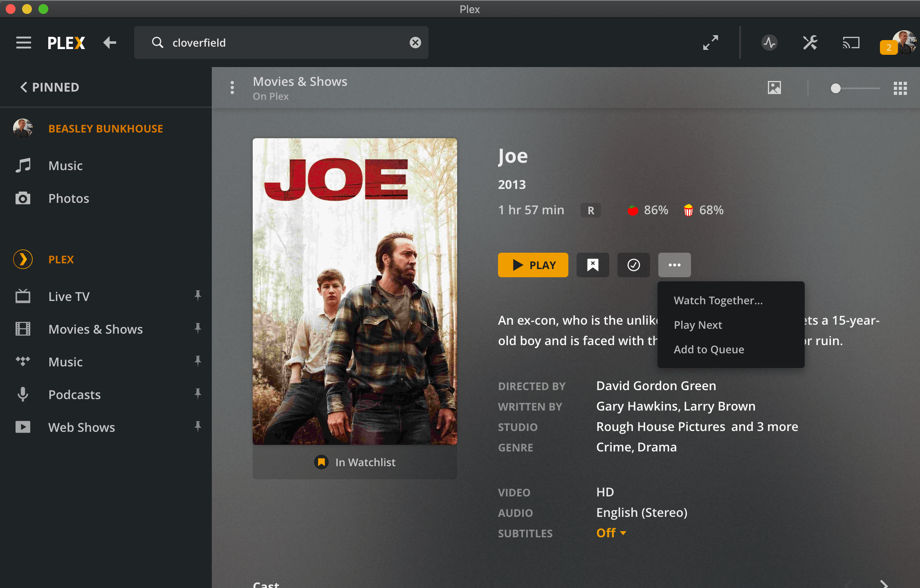
Task: Open the Drama genre link
Action: (x=657, y=447)
